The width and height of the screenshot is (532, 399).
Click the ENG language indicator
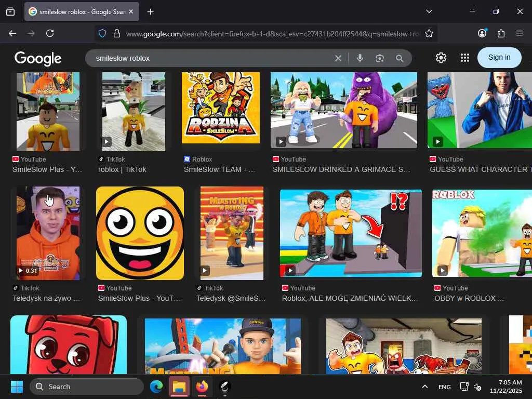[x=445, y=387]
